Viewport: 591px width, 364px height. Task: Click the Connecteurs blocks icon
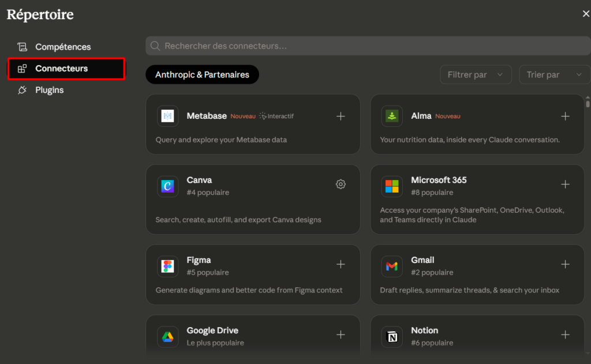23,69
